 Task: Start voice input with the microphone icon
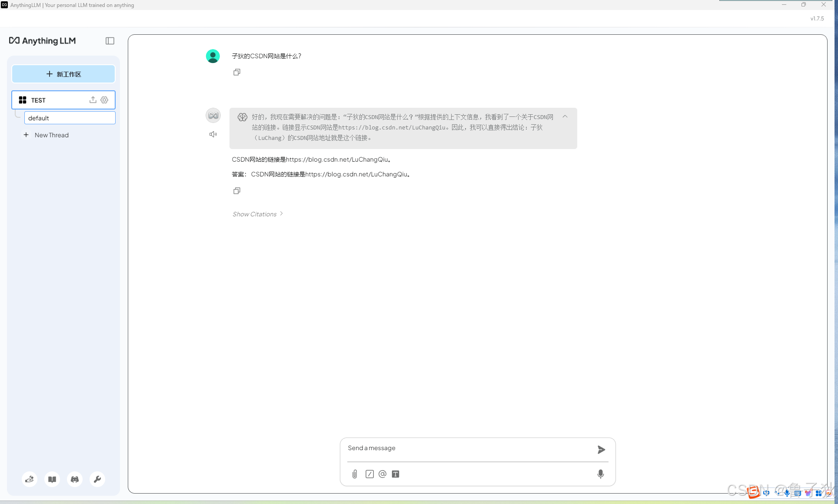tap(600, 474)
